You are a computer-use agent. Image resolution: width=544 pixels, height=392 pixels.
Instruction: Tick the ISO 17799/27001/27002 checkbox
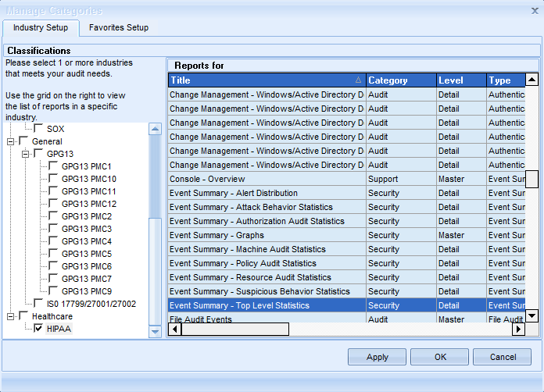(x=38, y=302)
